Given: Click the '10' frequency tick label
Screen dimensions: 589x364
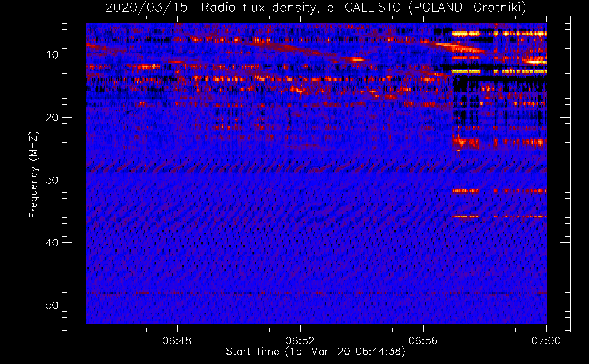Looking at the screenshot, I should tap(52, 55).
